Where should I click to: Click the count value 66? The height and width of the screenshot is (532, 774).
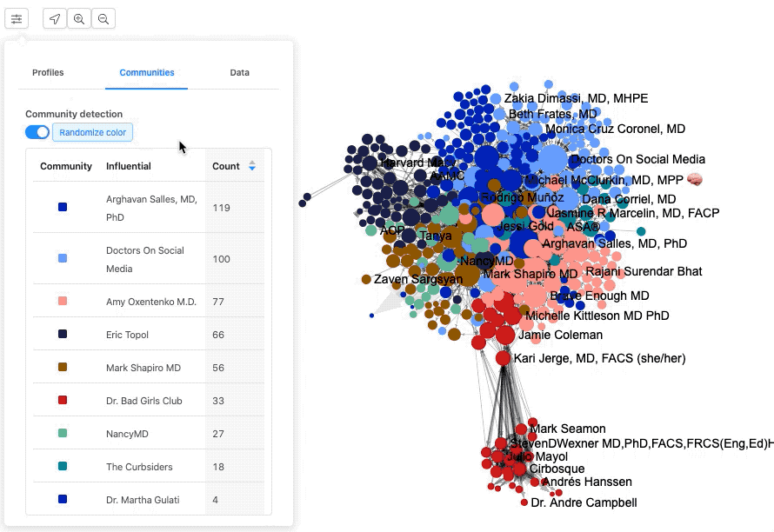tap(218, 335)
